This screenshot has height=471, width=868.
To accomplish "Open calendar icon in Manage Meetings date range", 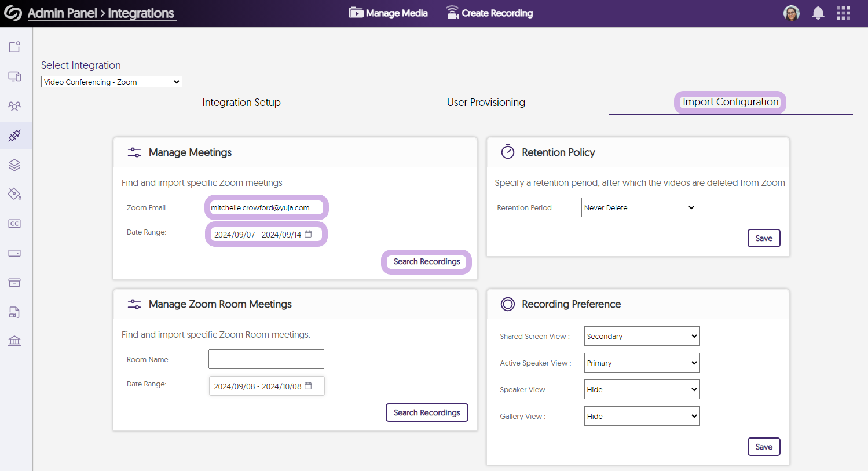I will pos(309,234).
